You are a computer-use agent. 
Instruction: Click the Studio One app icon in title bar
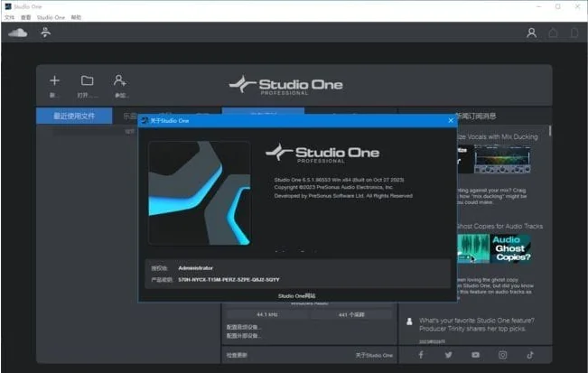pyautogui.click(x=8, y=6)
